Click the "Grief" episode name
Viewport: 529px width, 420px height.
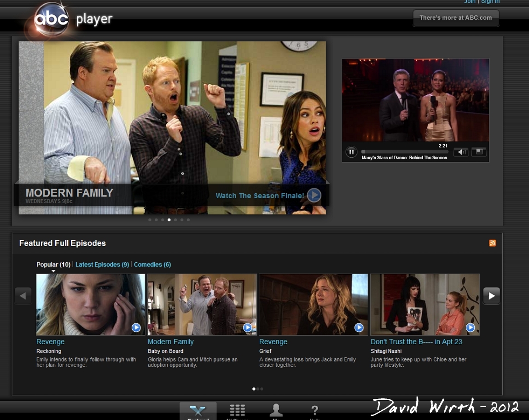(x=265, y=351)
